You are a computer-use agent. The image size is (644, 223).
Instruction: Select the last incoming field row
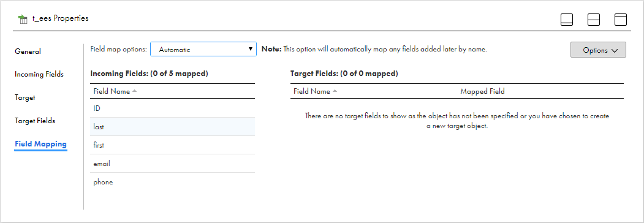coord(173,127)
